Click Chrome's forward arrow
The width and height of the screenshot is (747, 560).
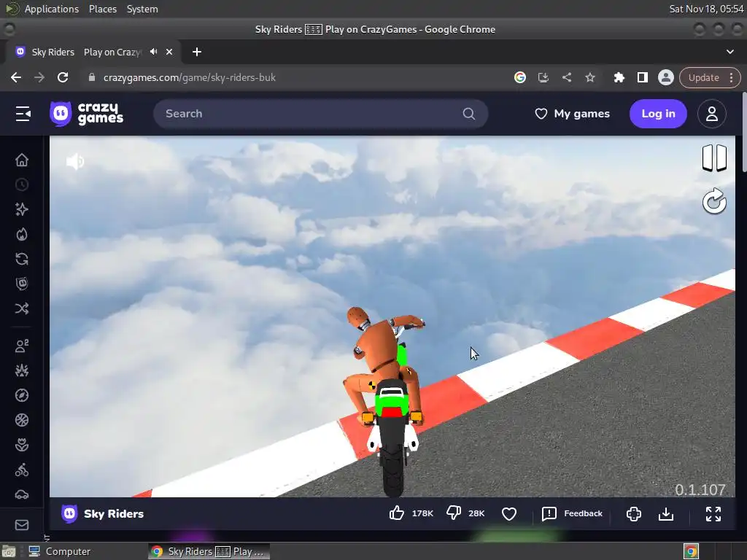tap(39, 77)
